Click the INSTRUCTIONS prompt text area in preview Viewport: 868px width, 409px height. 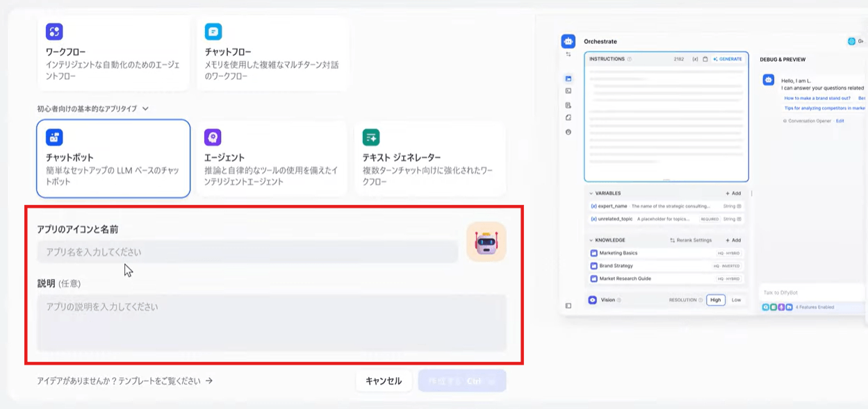(666, 122)
